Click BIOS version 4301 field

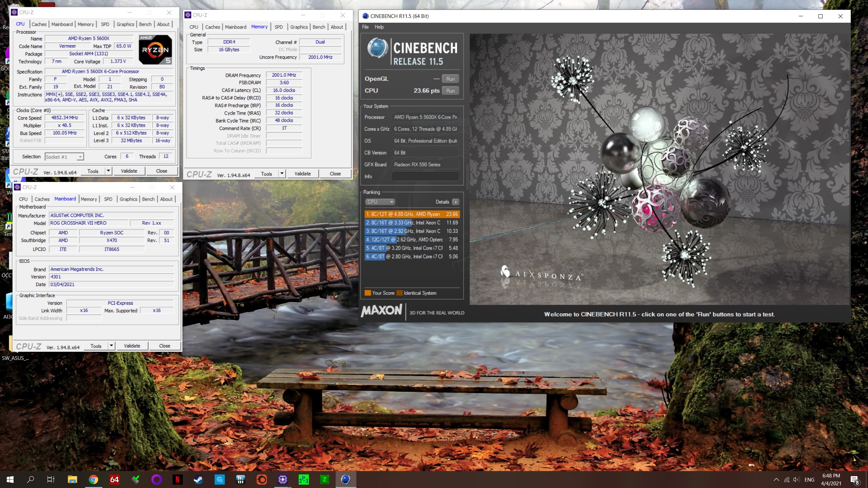(112, 277)
